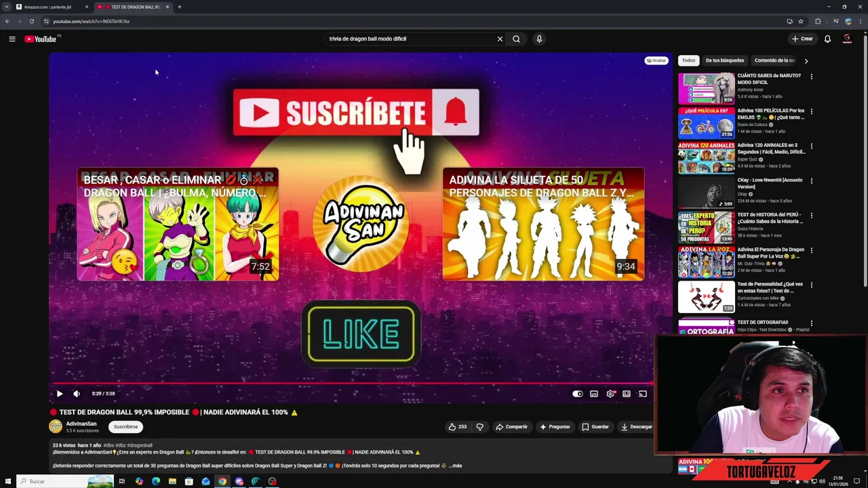Play the video with the play button

tap(60, 394)
